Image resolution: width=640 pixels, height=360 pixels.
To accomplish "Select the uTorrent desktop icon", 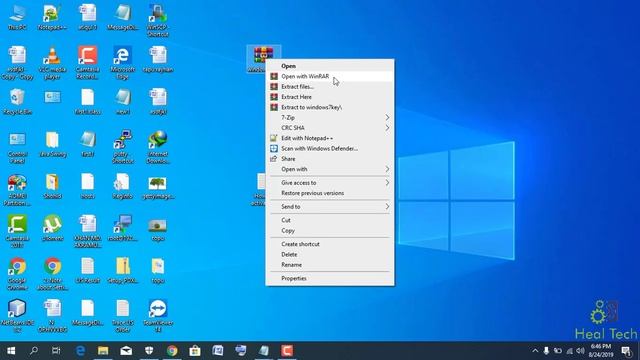I will click(x=52, y=228).
